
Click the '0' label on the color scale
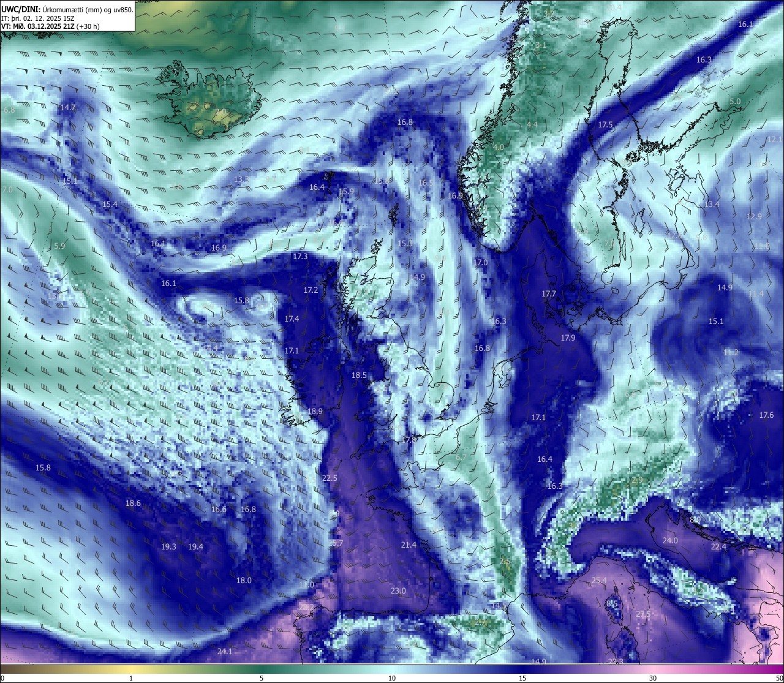click(x=2, y=678)
